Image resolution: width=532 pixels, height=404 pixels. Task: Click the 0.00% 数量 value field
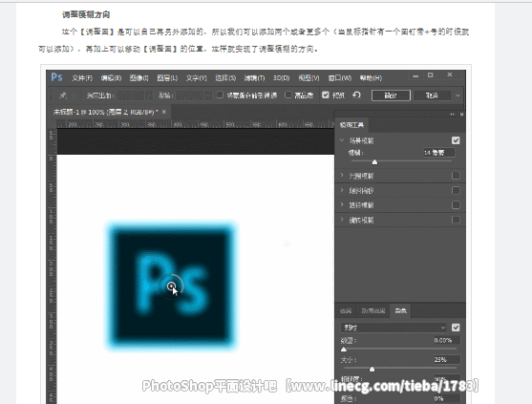[x=447, y=340]
